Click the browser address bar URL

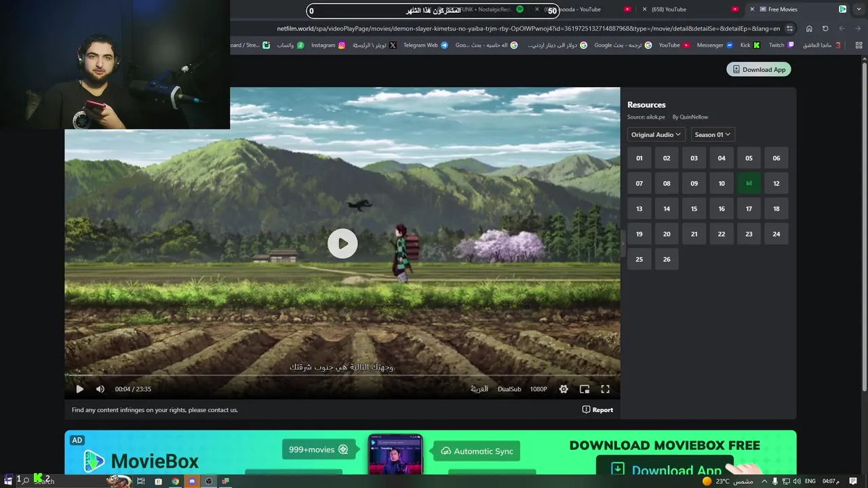point(528,28)
